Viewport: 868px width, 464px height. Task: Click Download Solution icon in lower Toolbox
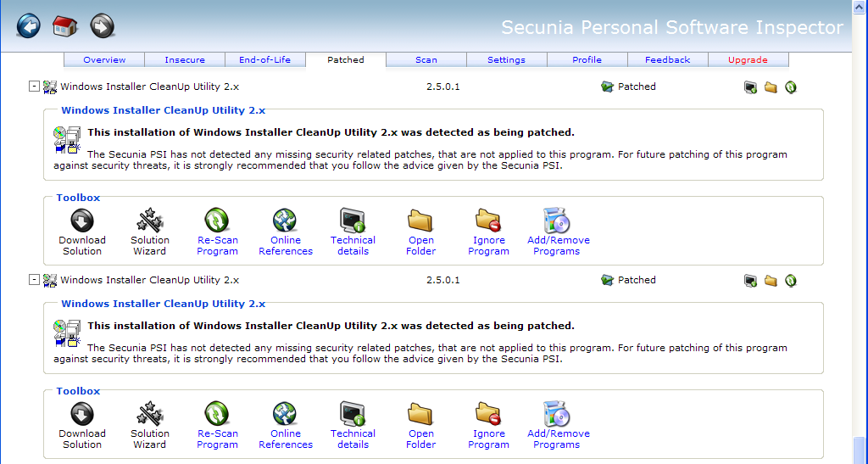click(x=82, y=414)
